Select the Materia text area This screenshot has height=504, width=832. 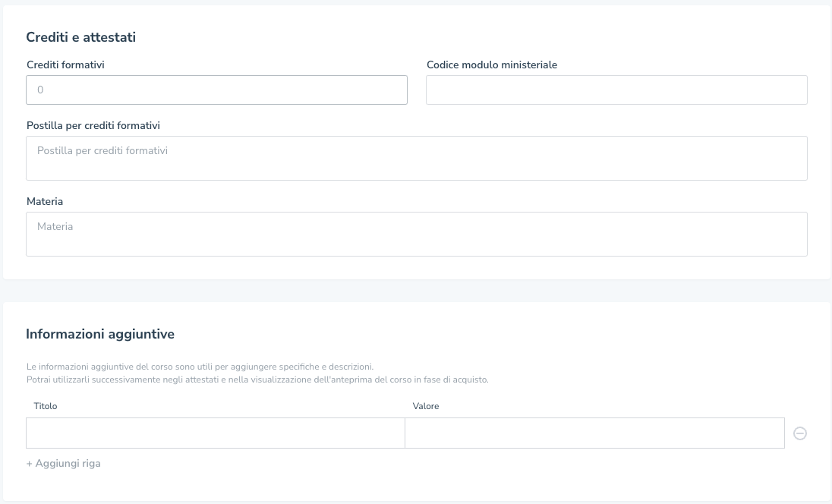[416, 234]
